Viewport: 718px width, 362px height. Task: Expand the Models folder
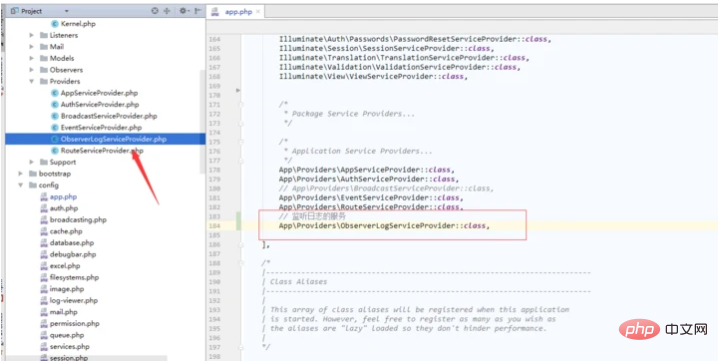[x=32, y=58]
